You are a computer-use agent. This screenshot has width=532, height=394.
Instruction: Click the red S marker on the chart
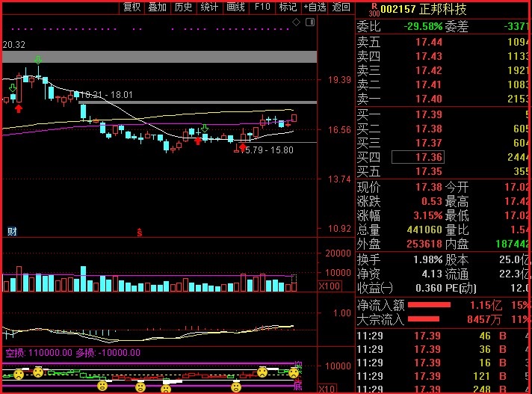[139, 232]
